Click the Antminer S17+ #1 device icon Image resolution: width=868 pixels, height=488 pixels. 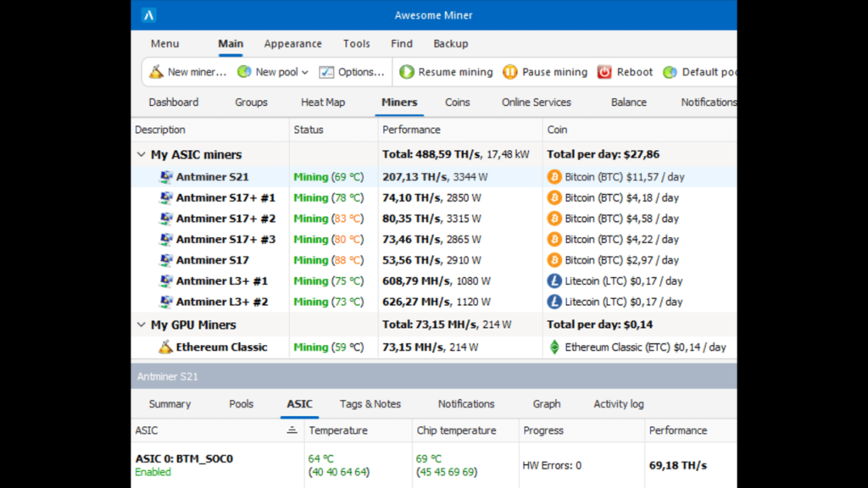165,197
